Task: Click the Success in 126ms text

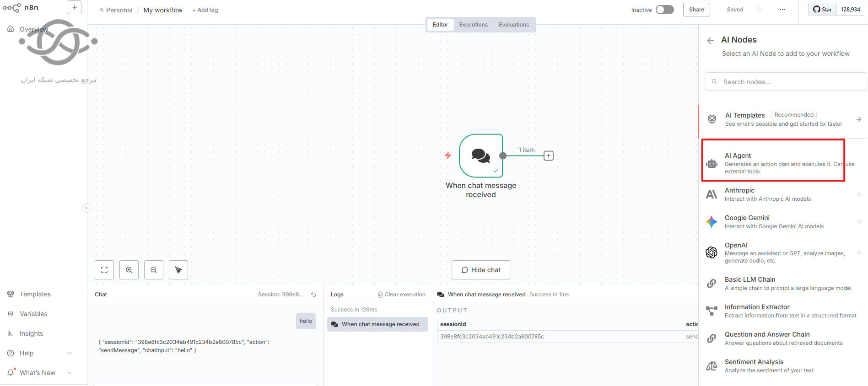Action: click(354, 310)
